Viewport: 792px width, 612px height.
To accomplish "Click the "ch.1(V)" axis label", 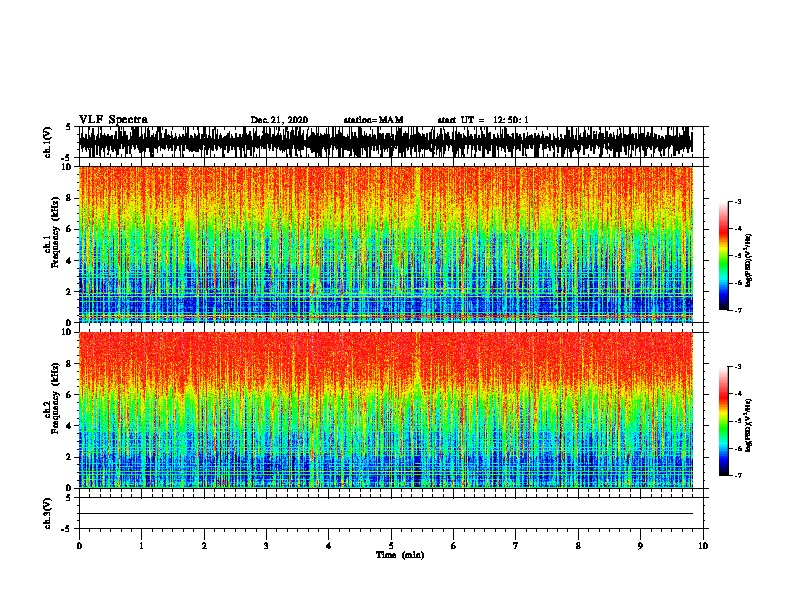I will coord(47,142).
